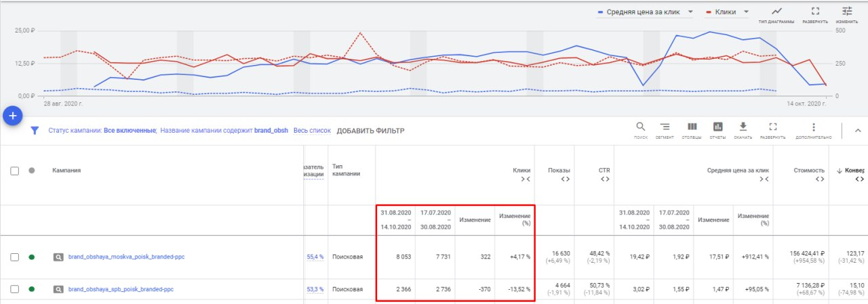Click ДОБАВИТЬ ФИЛЬТР button

[x=370, y=131]
